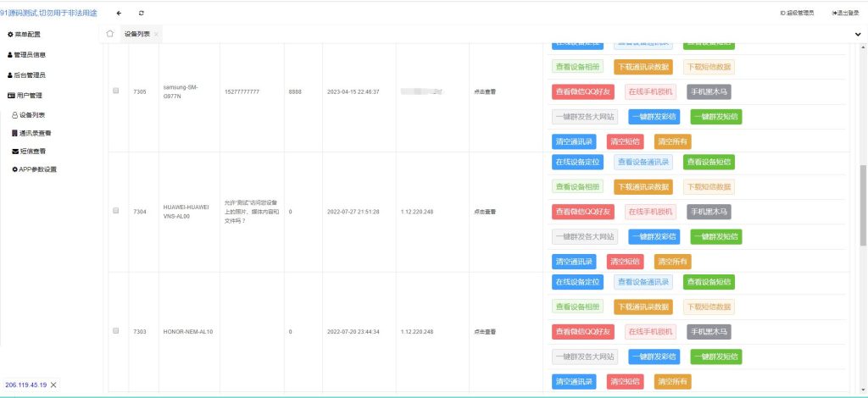Click 查看设备相册 for device 7304
Screen dimensions: 868x398
(577, 187)
